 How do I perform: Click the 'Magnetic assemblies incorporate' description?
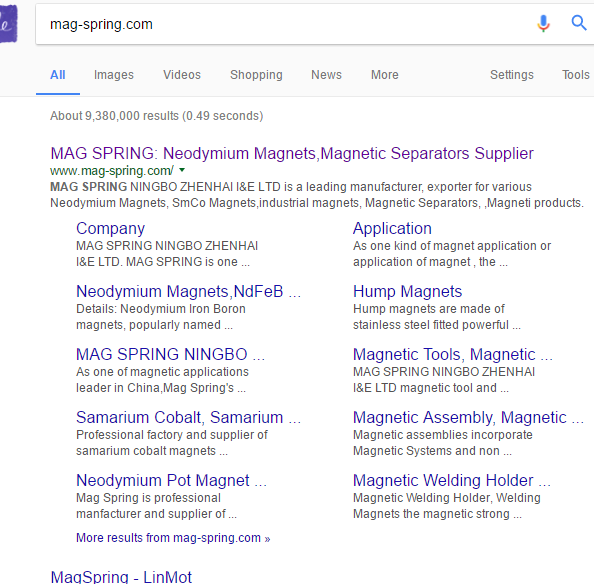(442, 443)
